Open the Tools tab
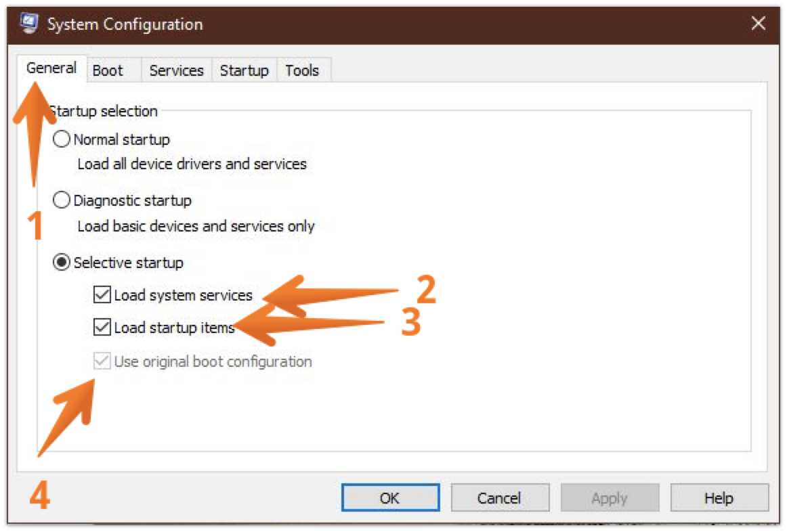This screenshot has width=787, height=532. (x=302, y=70)
